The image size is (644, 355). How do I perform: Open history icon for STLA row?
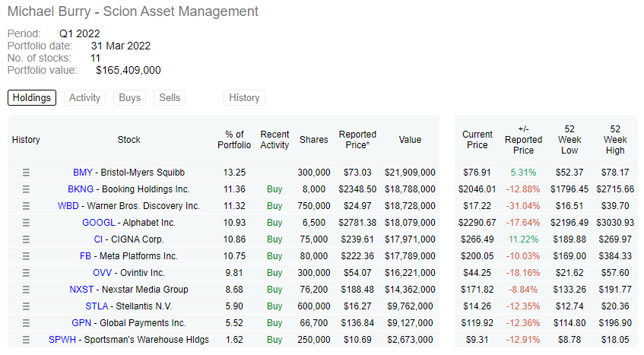point(26,306)
